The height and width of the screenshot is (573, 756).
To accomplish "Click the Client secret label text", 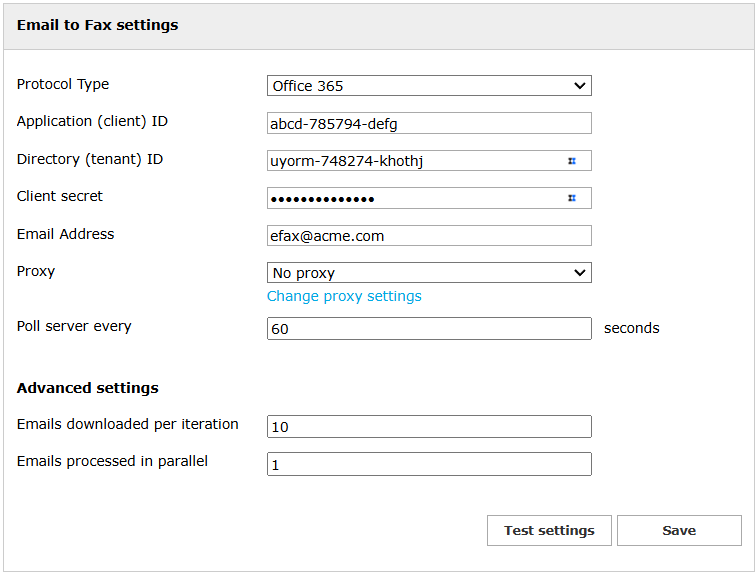I will (x=60, y=196).
